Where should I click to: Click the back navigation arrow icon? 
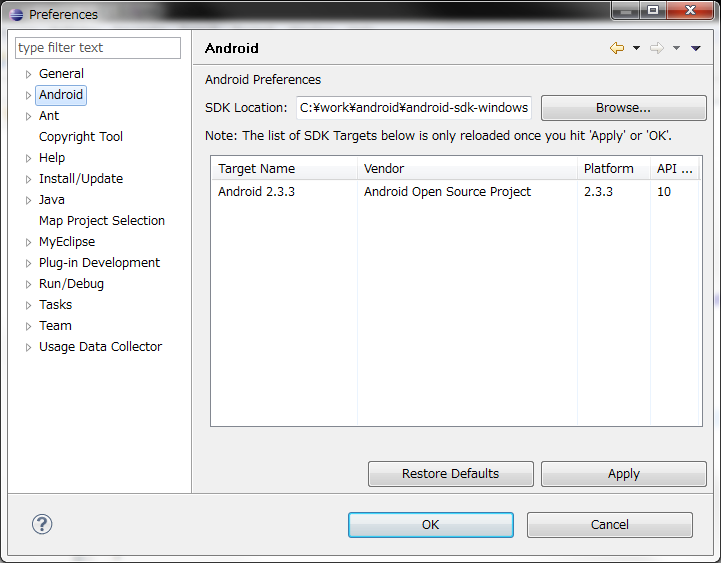pos(617,48)
